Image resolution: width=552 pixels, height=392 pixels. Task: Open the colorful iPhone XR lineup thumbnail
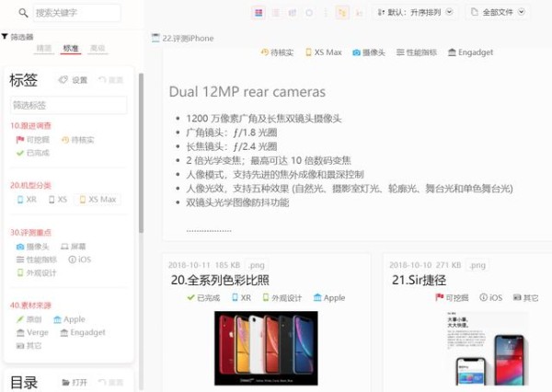point(266,348)
